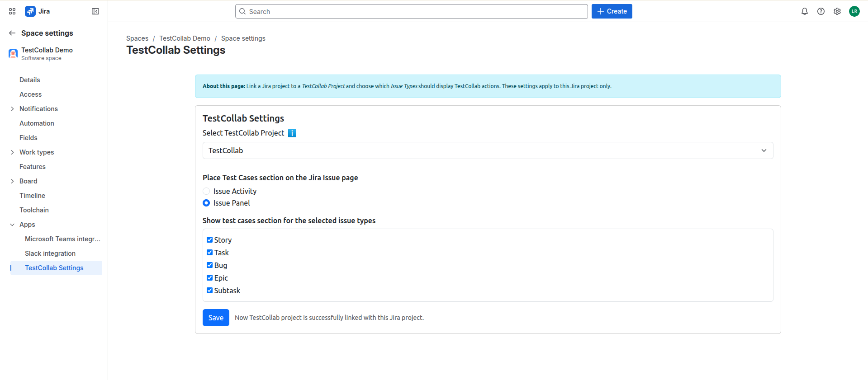
Task: Expand the Work types chevron
Action: (12, 152)
